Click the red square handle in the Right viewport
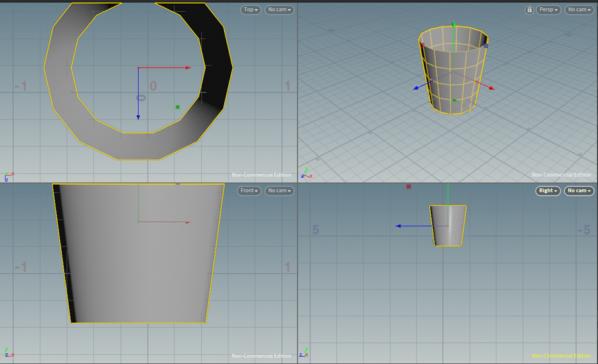This screenshot has height=364, width=598. click(x=408, y=187)
